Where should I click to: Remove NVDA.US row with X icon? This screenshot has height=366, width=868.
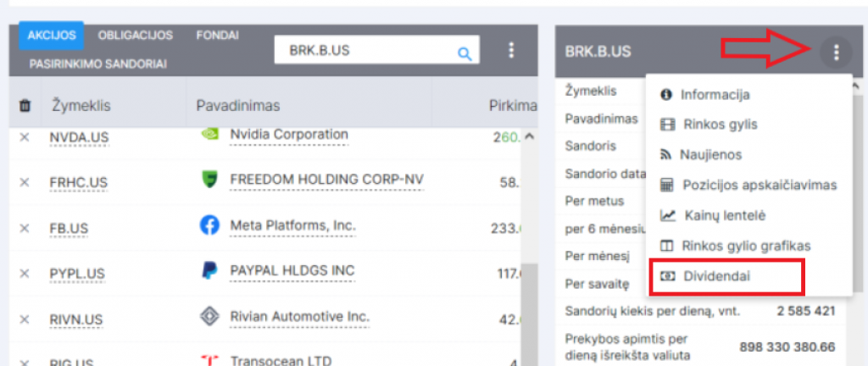[25, 136]
